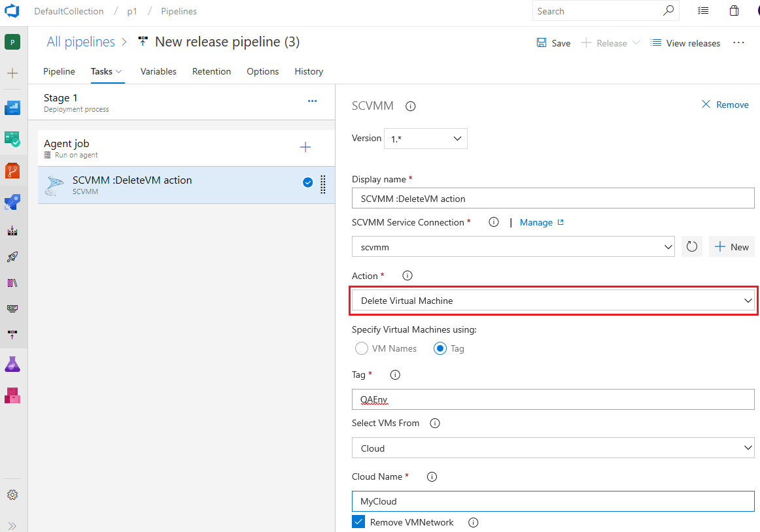This screenshot has width=760, height=532.
Task: Open the Project settings gear icon
Action: point(12,495)
